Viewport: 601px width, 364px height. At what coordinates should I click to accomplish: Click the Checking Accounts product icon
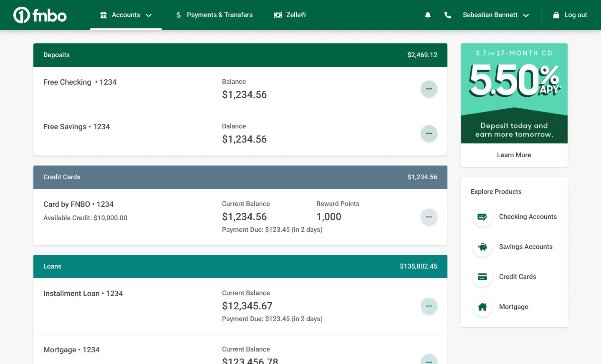click(482, 217)
